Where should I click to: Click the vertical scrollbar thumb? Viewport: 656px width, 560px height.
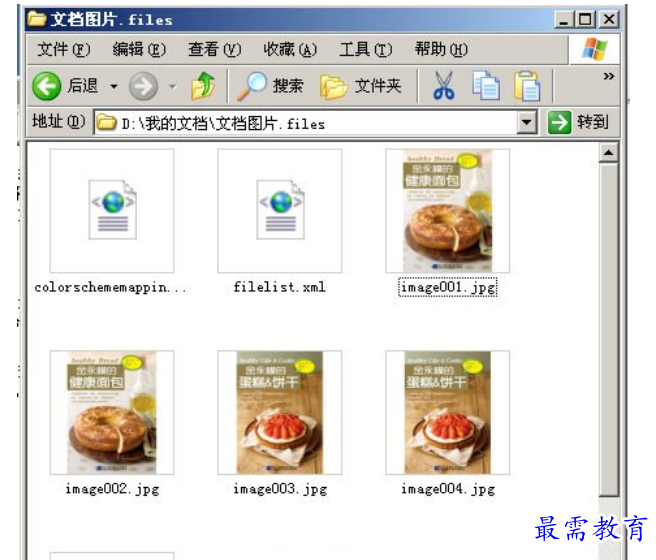pyautogui.click(x=609, y=330)
